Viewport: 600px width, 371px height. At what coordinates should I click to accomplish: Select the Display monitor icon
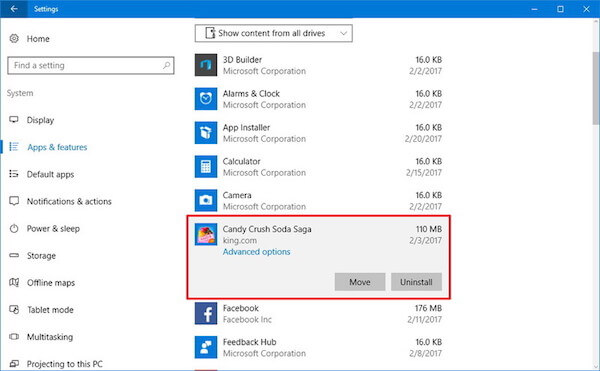(x=14, y=120)
